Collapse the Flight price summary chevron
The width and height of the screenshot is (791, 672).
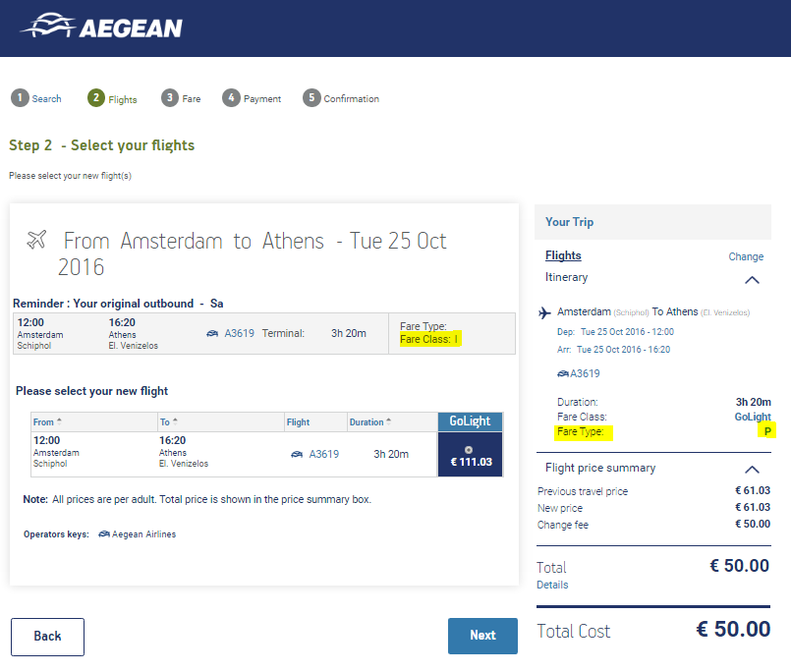pos(752,470)
